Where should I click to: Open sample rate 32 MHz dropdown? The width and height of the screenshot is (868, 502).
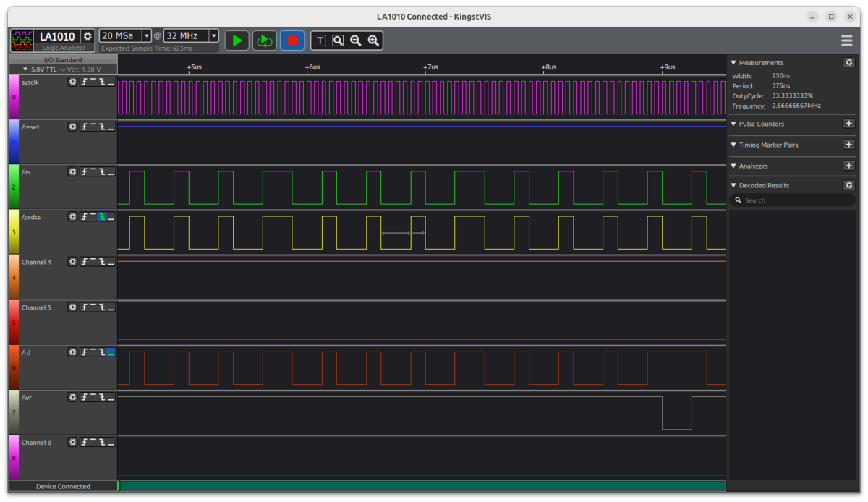click(191, 35)
